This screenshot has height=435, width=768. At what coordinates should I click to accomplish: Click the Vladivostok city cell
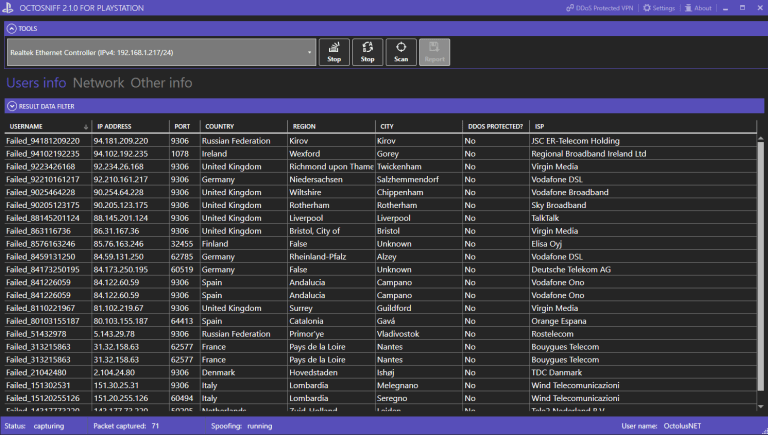(398, 334)
